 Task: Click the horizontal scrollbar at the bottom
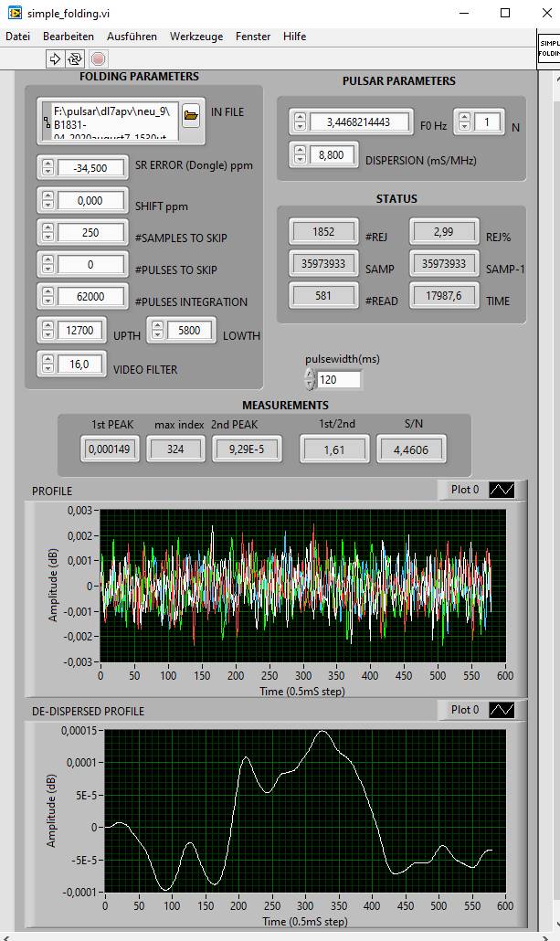(x=276, y=936)
